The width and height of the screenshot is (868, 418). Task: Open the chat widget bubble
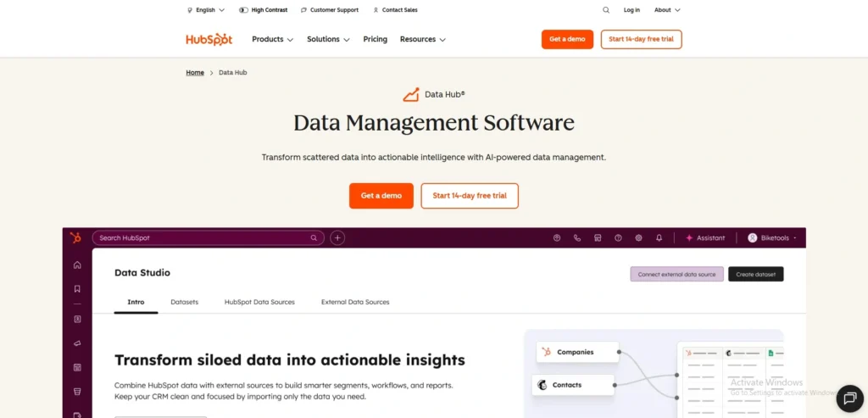[x=849, y=398]
